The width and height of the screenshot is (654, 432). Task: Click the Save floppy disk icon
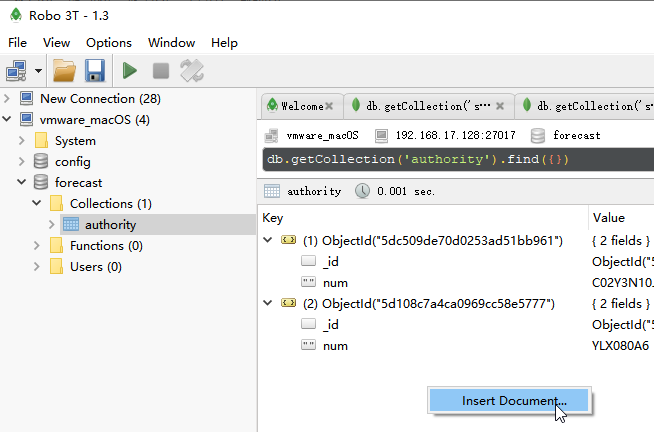[x=95, y=70]
